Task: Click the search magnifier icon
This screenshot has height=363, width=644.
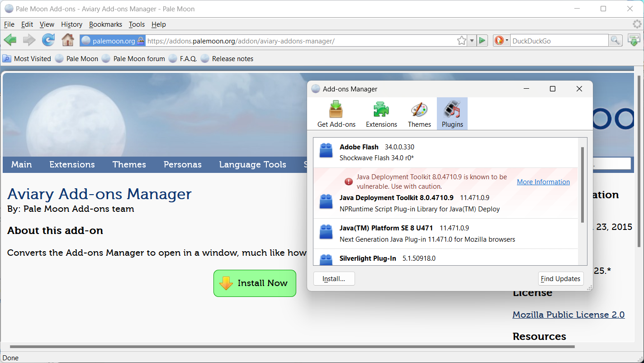Action: [x=615, y=41]
